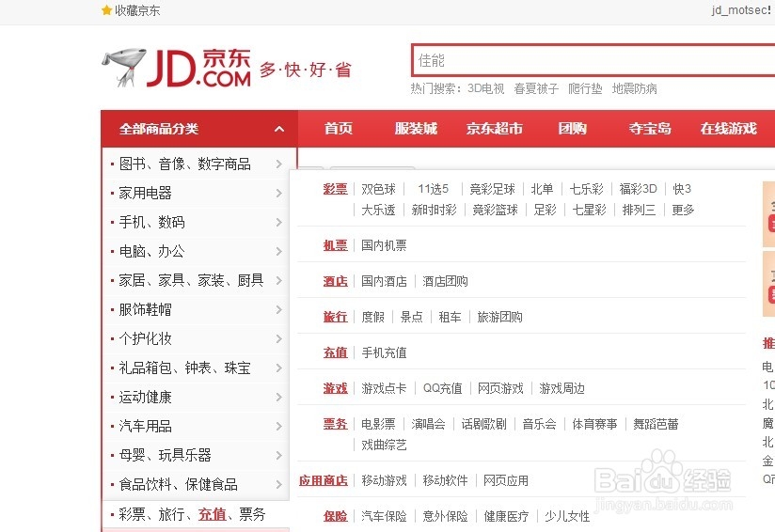Open the 彩票 section heading link

tap(336, 189)
